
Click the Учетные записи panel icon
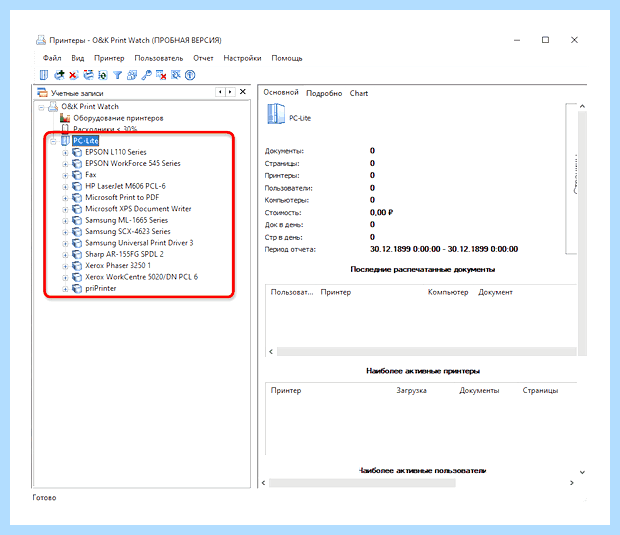point(42,93)
